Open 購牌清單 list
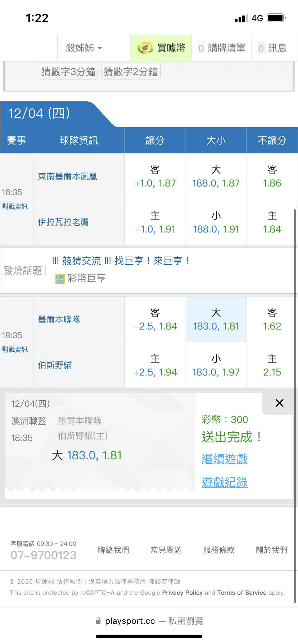Screen dimensions: 298x644 pos(222,48)
